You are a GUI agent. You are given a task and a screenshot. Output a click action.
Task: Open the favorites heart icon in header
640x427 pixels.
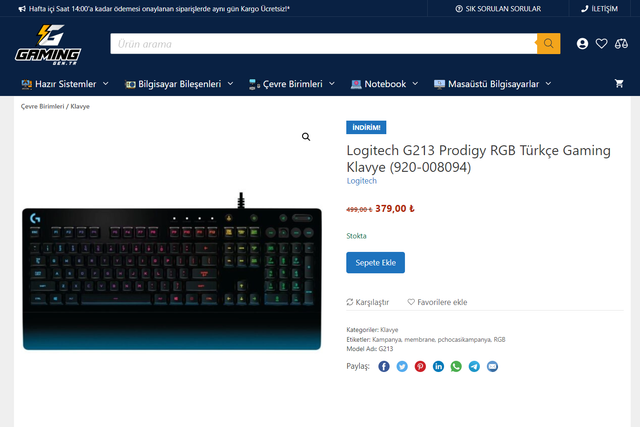(601, 43)
